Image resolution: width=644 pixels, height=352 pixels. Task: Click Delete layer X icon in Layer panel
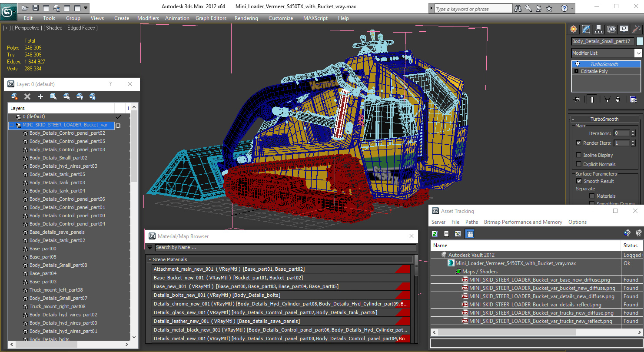tap(27, 96)
